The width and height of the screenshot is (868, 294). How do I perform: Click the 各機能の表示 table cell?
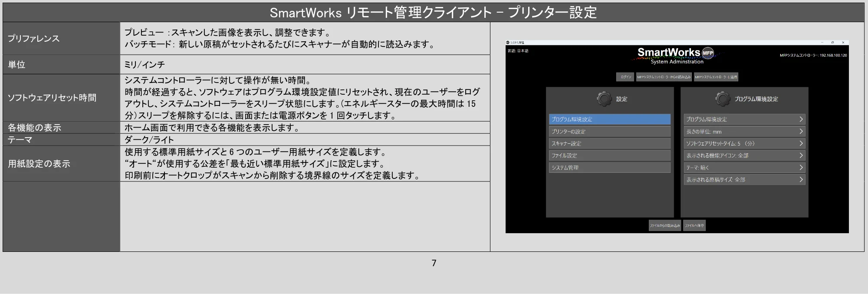(61, 128)
